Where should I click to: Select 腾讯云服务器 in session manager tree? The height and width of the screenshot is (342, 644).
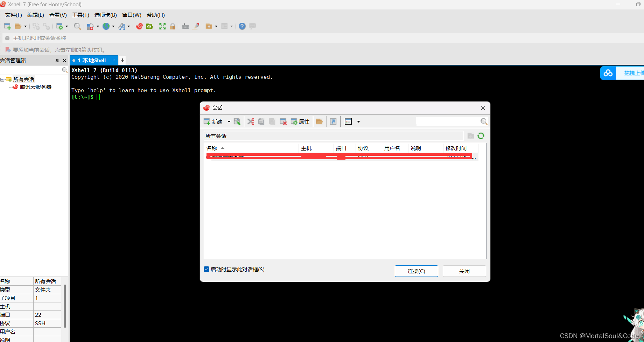tap(35, 87)
